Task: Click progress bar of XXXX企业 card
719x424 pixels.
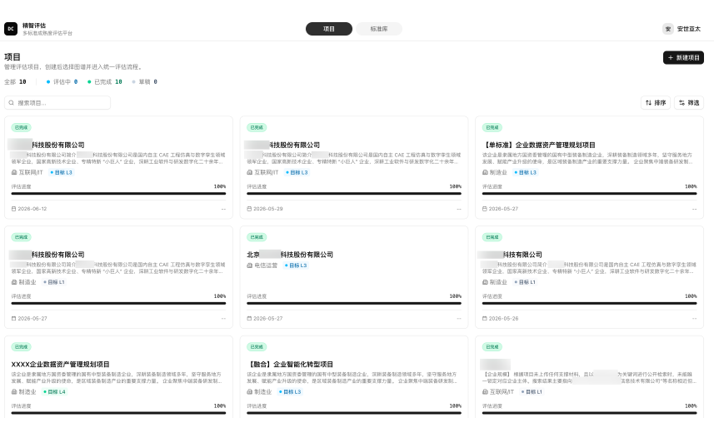Action: (x=118, y=413)
